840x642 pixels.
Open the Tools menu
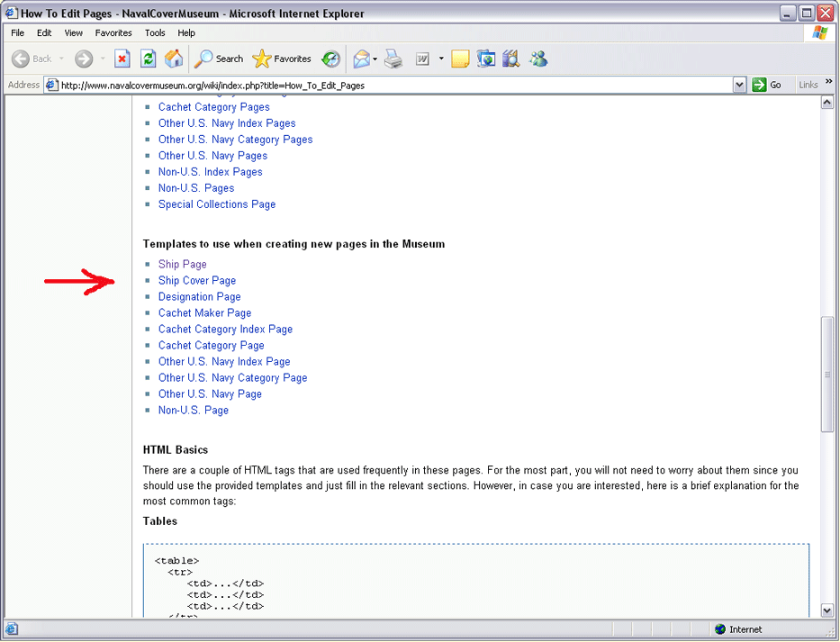pos(155,33)
